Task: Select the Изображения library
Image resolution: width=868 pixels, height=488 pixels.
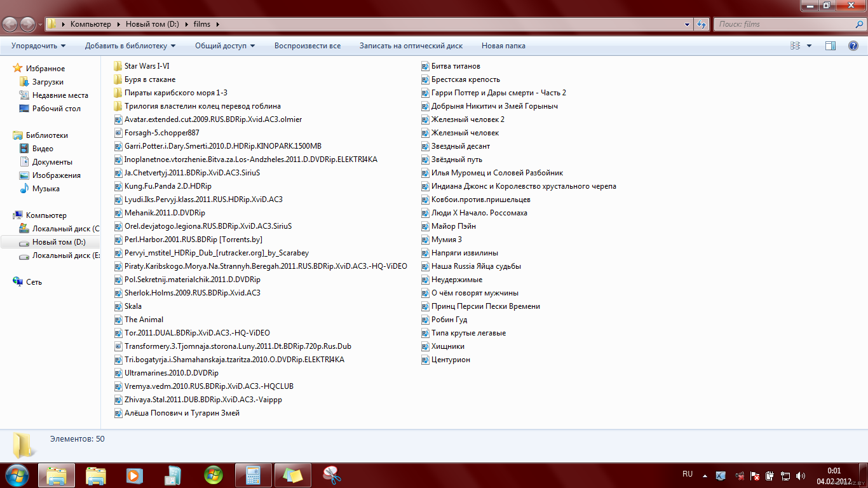Action: coord(57,175)
